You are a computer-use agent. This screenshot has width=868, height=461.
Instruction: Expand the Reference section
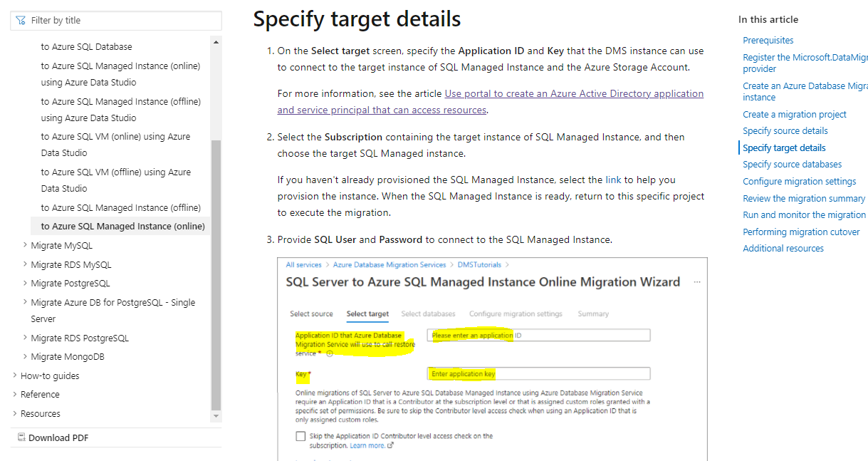tap(16, 395)
